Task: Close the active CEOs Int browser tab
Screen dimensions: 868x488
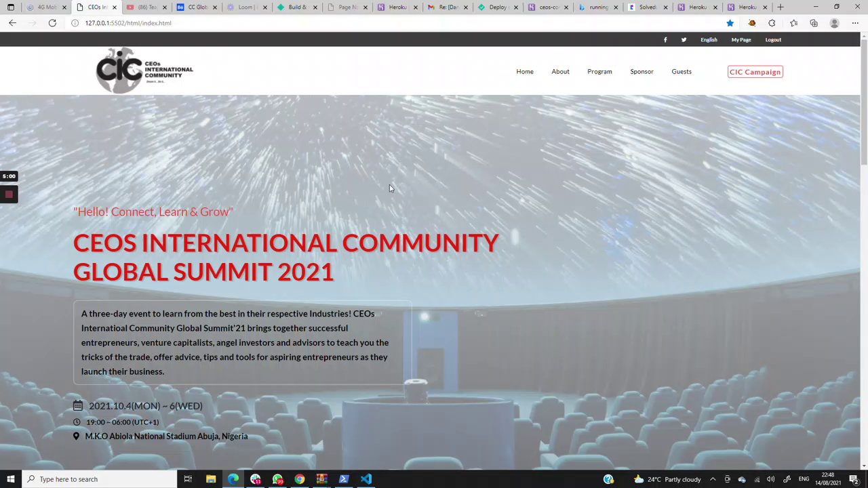Action: pyautogui.click(x=114, y=7)
